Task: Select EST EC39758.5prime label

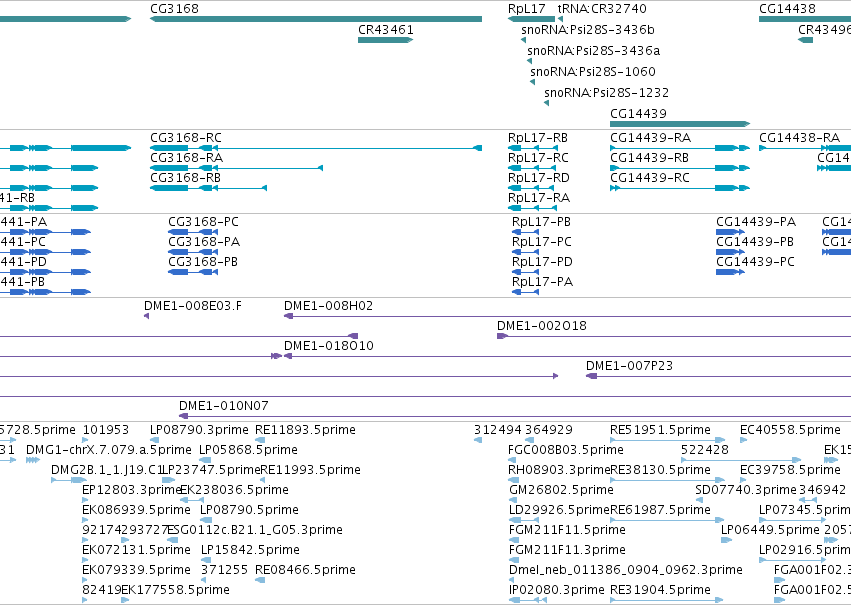Action: (790, 470)
